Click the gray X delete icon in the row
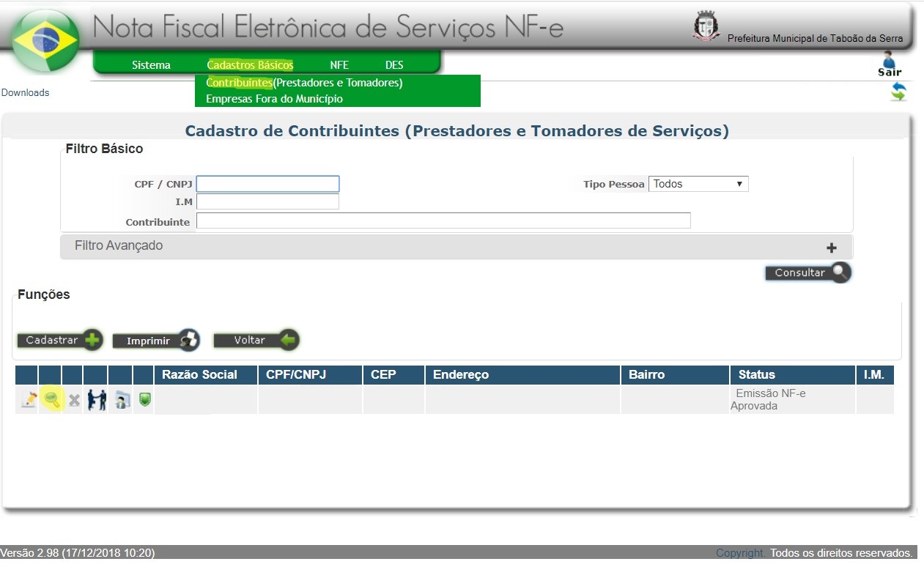 pos(73,401)
